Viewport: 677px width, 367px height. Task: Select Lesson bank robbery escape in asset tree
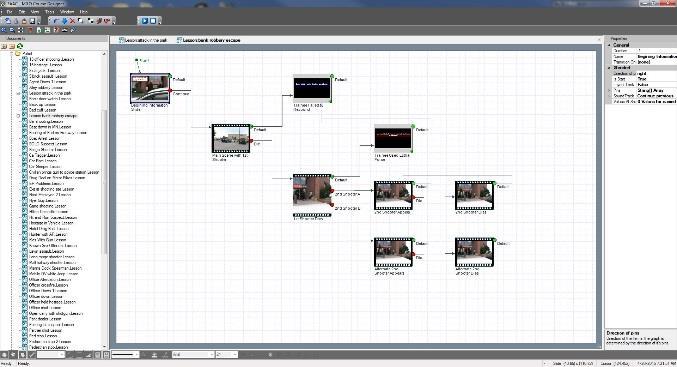(x=53, y=116)
